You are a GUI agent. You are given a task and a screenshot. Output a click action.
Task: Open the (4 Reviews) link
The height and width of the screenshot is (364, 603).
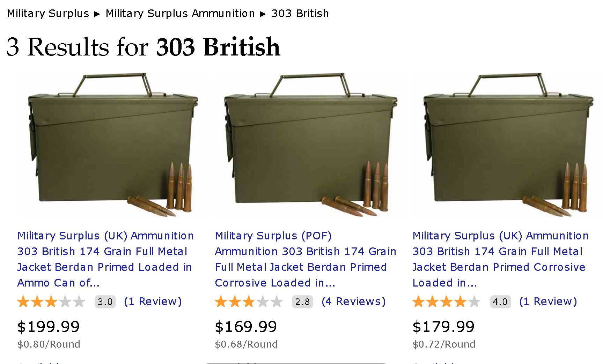coord(353,302)
